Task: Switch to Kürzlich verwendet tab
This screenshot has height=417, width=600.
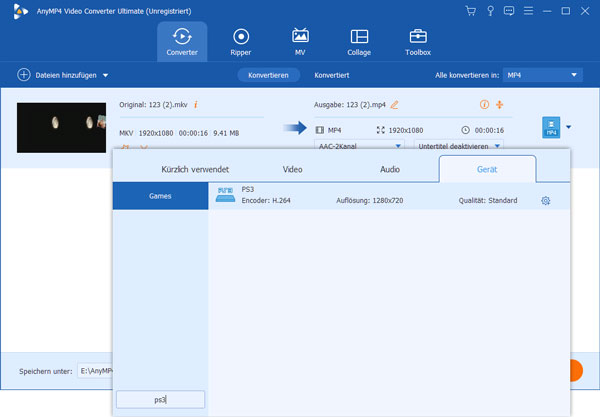Action: tap(195, 169)
